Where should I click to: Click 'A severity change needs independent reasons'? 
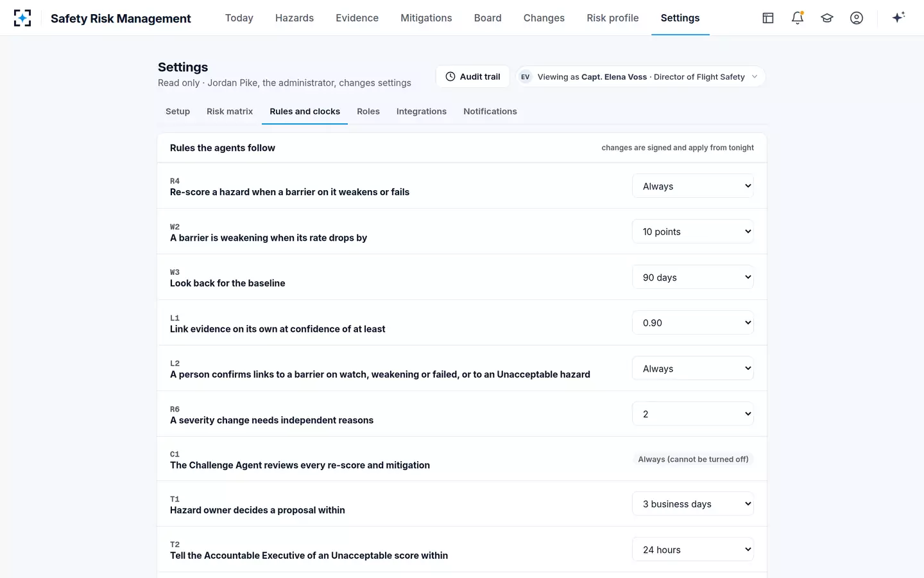pos(271,420)
